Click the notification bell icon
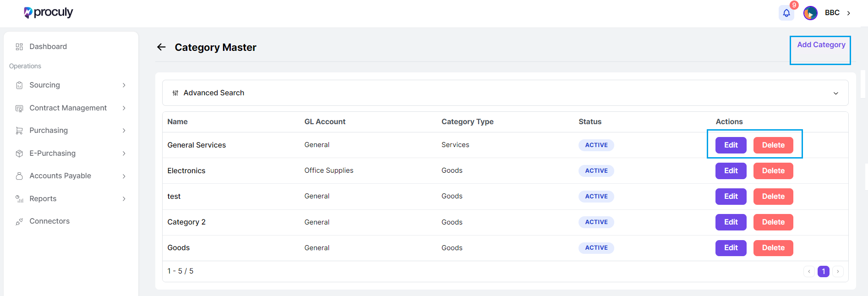 click(x=786, y=13)
